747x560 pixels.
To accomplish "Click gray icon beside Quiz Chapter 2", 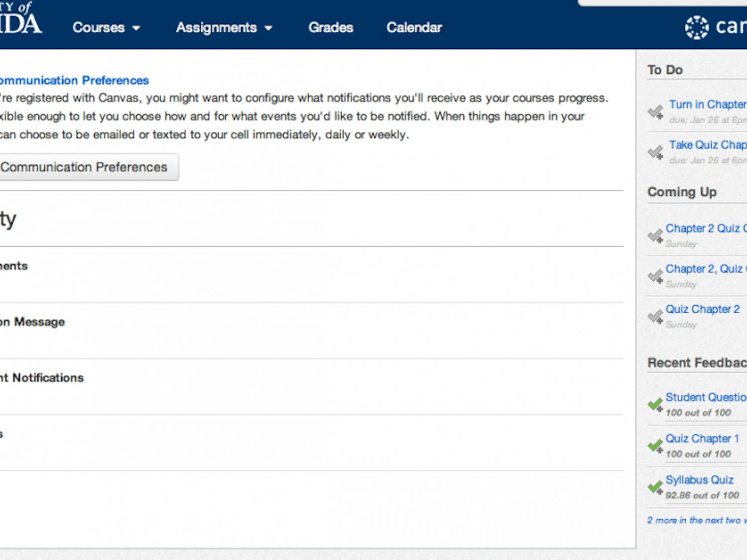I will [655, 317].
